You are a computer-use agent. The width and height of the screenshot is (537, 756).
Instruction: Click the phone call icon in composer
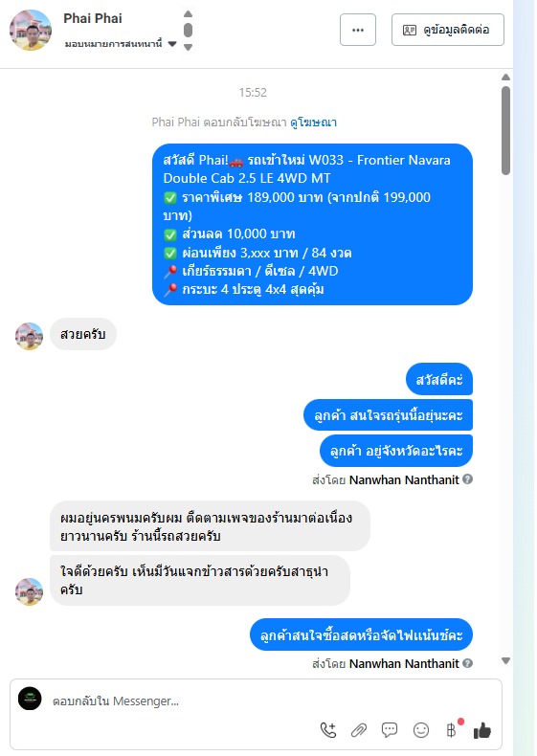tap(328, 730)
